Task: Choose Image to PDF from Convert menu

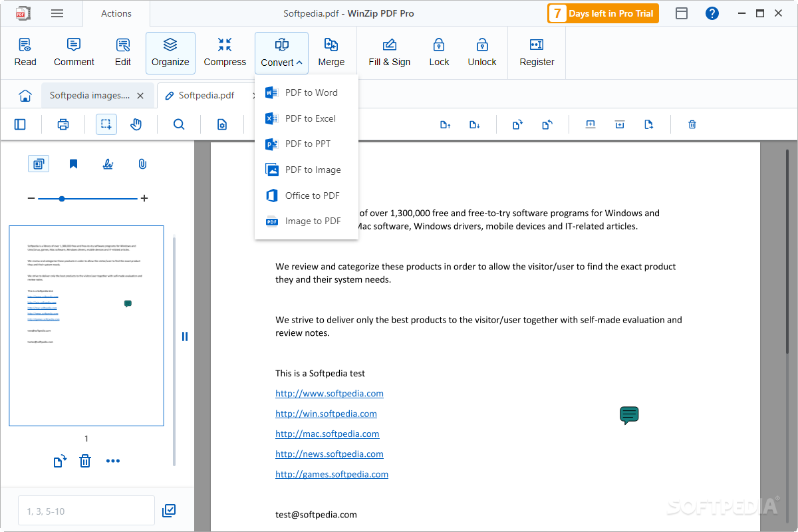Action: 307,221
